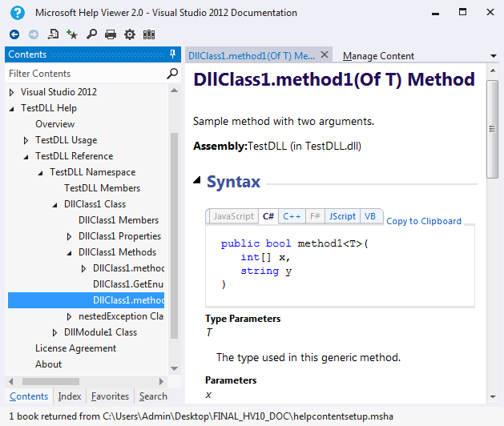The width and height of the screenshot is (504, 426).
Task: Click the Syntax section heading
Action: click(233, 182)
